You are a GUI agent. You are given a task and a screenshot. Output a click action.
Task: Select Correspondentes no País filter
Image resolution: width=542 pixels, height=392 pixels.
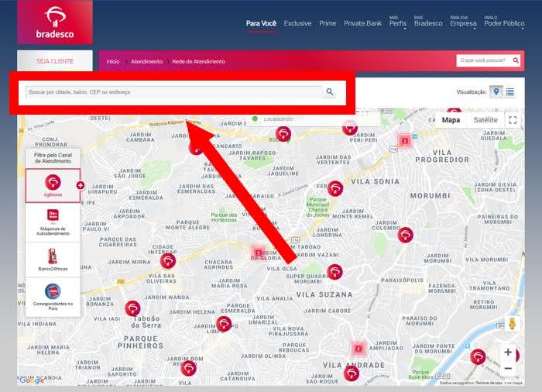coord(53,297)
